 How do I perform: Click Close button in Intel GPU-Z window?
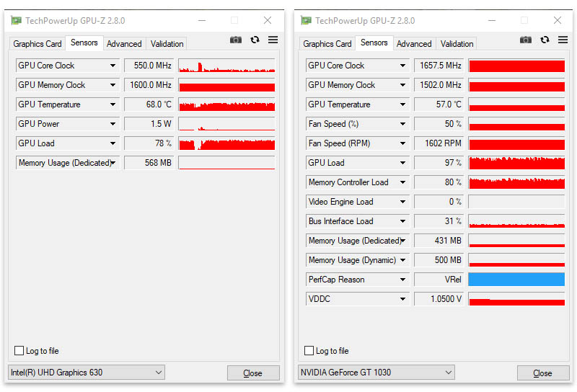coord(253,373)
